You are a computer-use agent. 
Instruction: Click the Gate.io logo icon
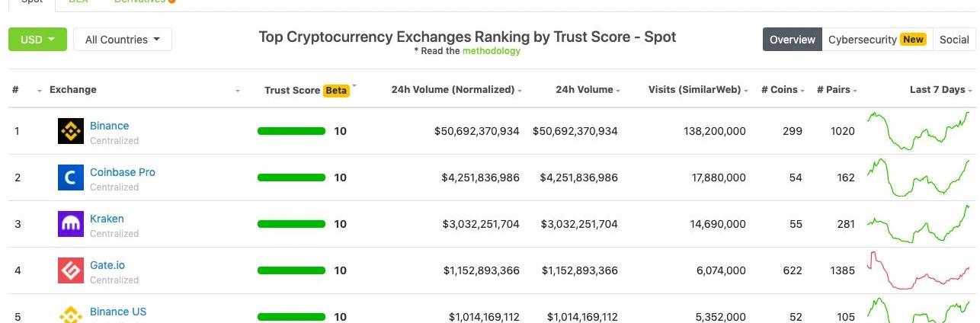71,270
